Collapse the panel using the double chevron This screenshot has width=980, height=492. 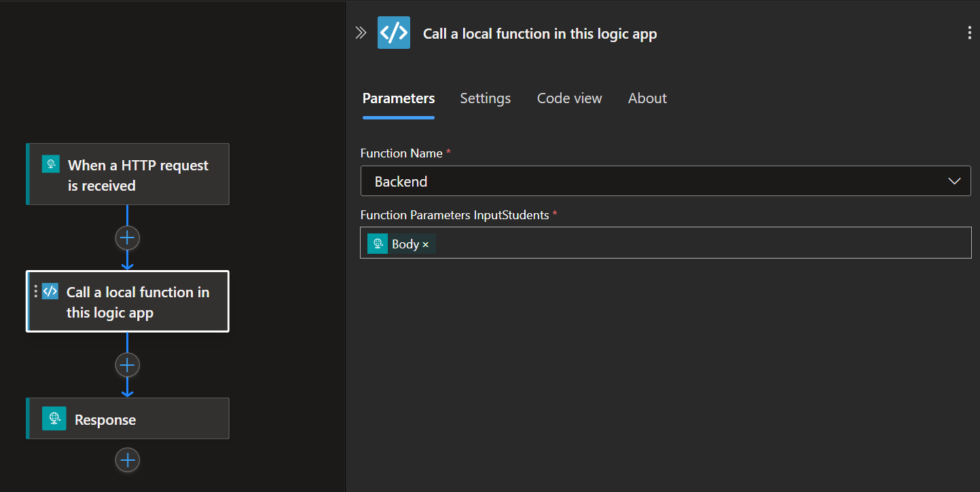click(x=361, y=32)
